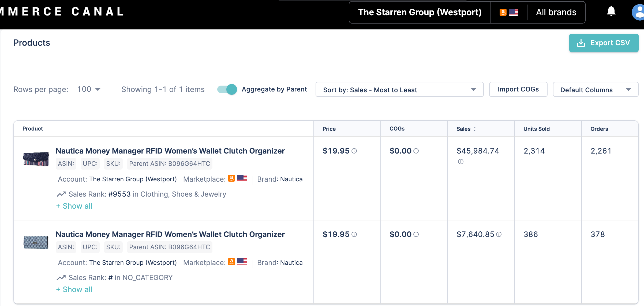This screenshot has height=306, width=644.
Task: Click info icon beside second row $19.95 price
Action: (x=354, y=235)
